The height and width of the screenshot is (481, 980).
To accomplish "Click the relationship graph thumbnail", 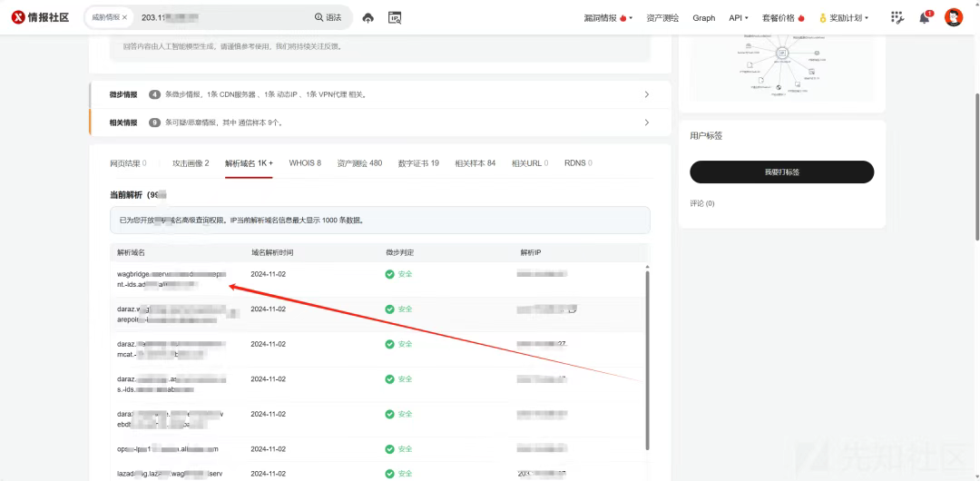I will (x=781, y=67).
